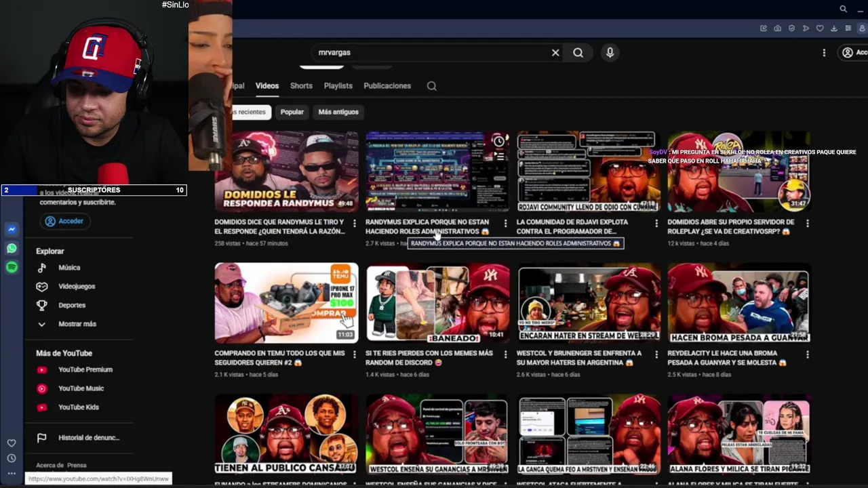Expand Mostrar más in Explorar list
Viewport: 868px width, 488px height.
click(77, 324)
